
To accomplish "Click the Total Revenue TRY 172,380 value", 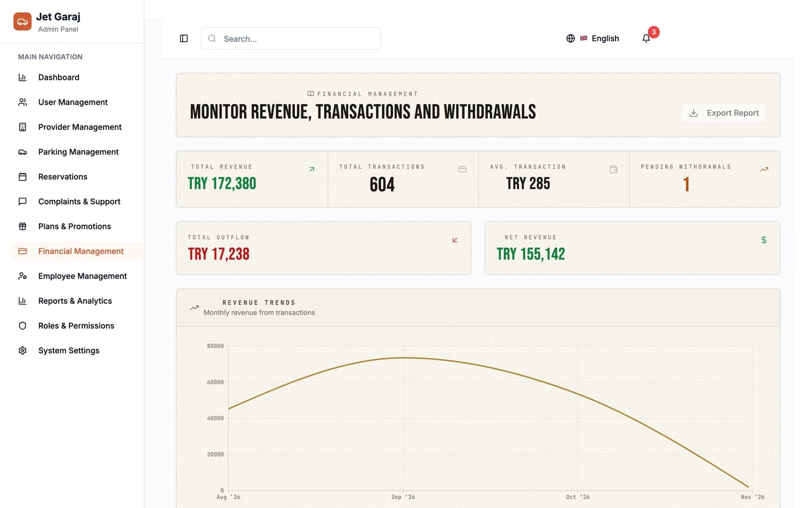I will point(222,183).
